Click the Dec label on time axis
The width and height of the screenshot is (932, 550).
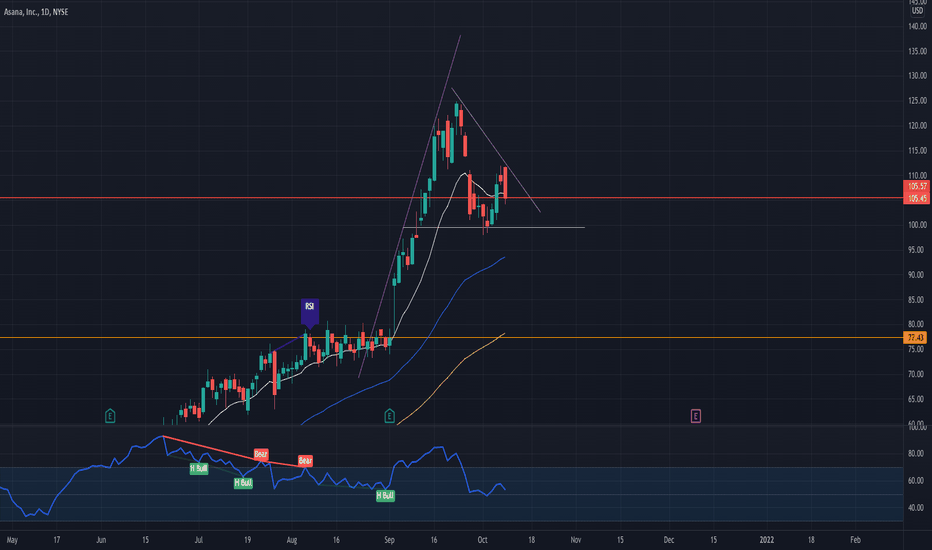(x=669, y=540)
